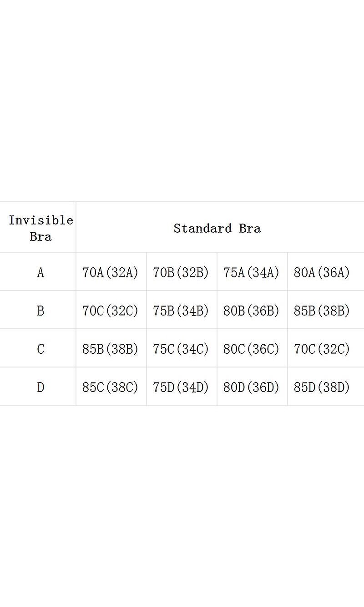The image size is (364, 607).
Task: Click the 85C(38C) size cell
Action: pos(110,388)
